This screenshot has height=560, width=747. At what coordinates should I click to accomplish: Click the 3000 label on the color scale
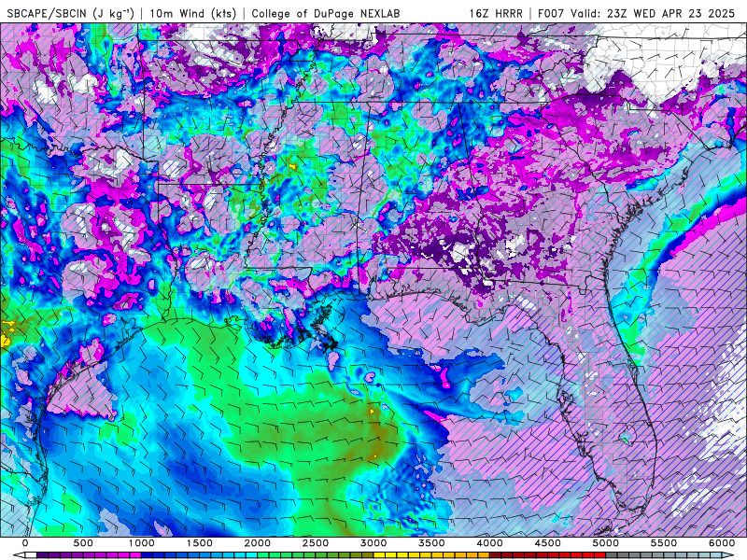tap(374, 543)
